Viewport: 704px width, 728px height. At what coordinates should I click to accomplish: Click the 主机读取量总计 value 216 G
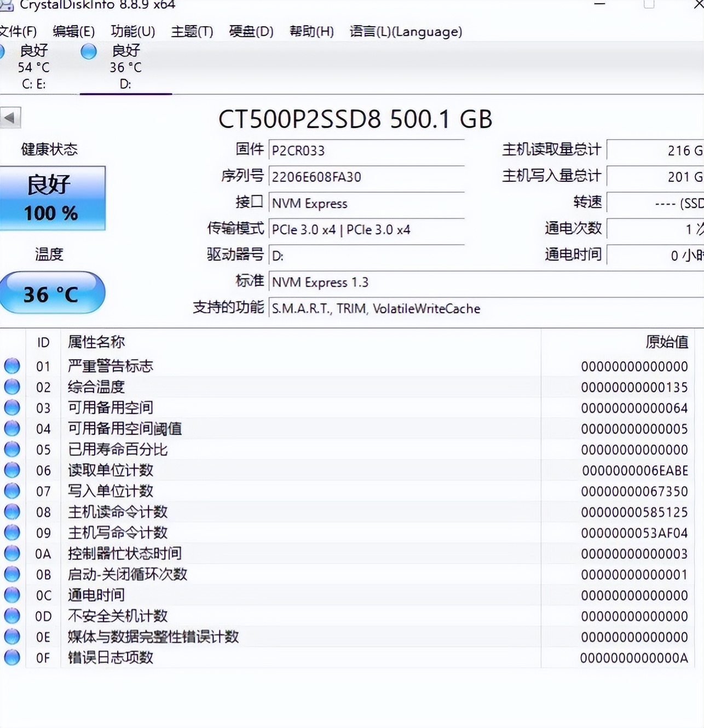pos(655,151)
